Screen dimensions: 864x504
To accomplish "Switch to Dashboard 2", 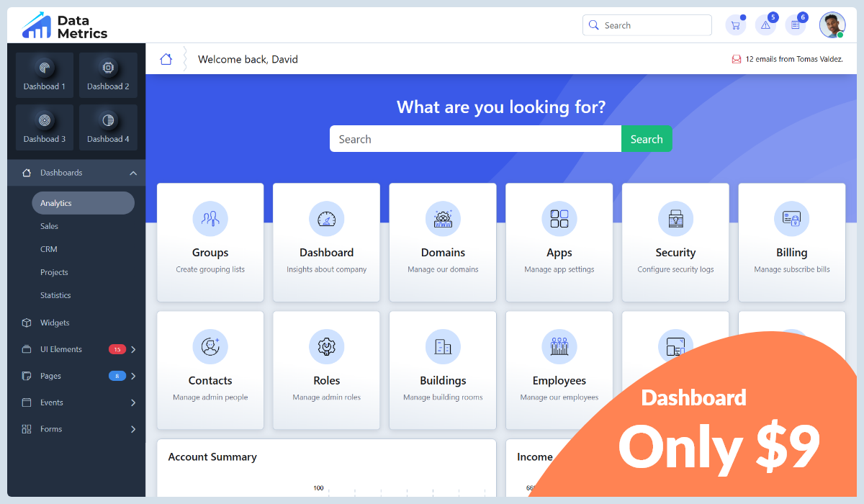I will pos(108,74).
